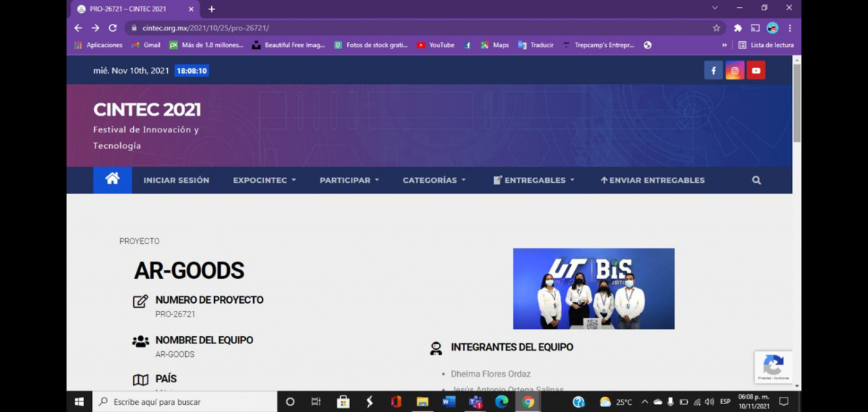Expand the CATEGORÍAS dropdown menu
The image size is (868, 412).
(434, 180)
